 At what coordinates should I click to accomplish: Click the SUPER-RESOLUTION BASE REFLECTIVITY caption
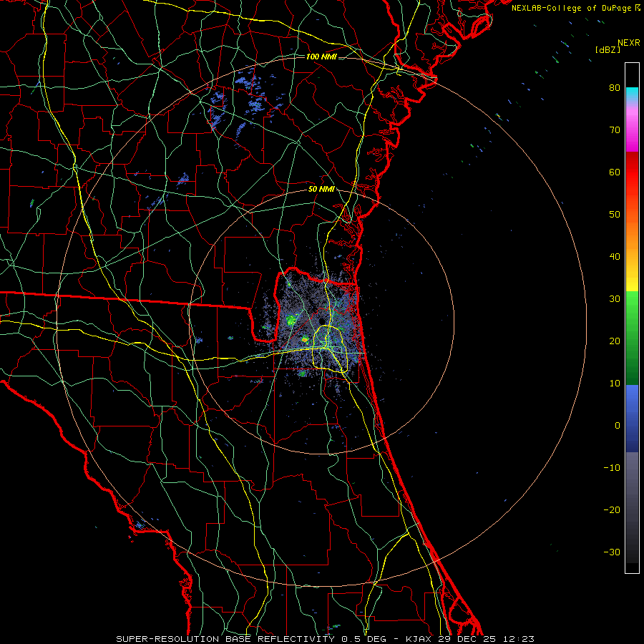(225, 639)
